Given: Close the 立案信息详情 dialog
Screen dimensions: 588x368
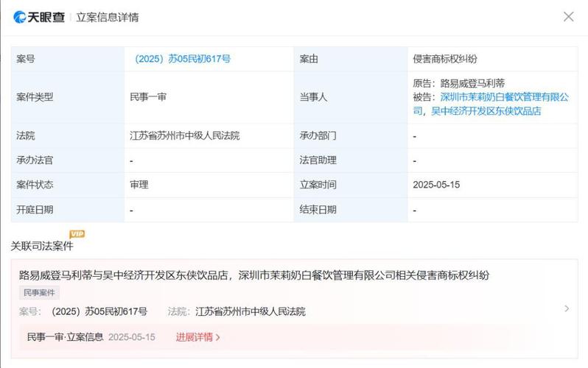Looking at the screenshot, I should pyautogui.click(x=569, y=16).
